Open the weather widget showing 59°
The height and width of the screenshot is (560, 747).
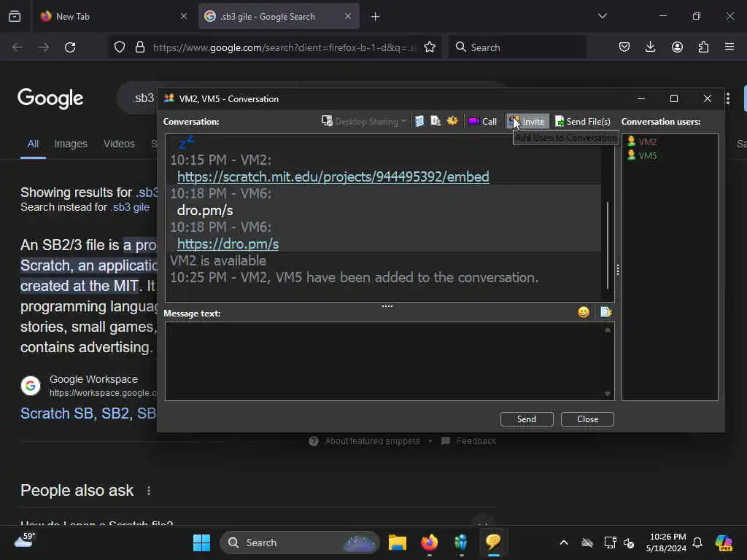(x=25, y=540)
